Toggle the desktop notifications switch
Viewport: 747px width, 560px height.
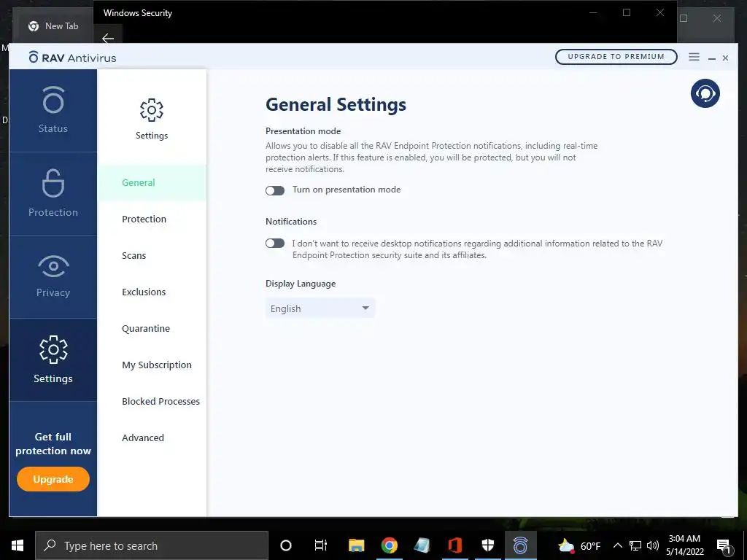pyautogui.click(x=275, y=244)
